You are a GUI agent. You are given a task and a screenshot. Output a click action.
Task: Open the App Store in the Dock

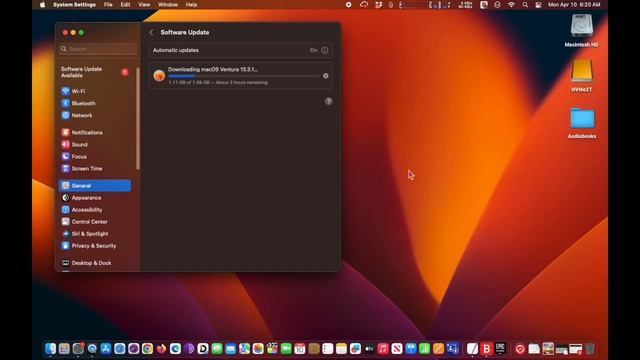tap(106, 349)
